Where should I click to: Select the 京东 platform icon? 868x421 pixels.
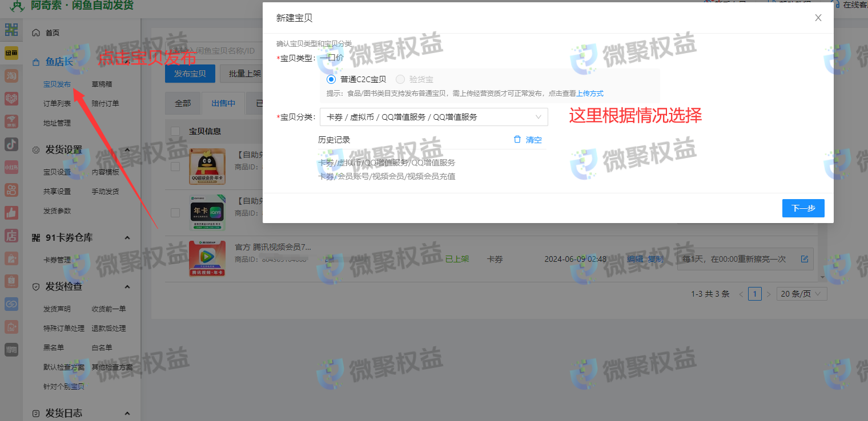point(11,121)
